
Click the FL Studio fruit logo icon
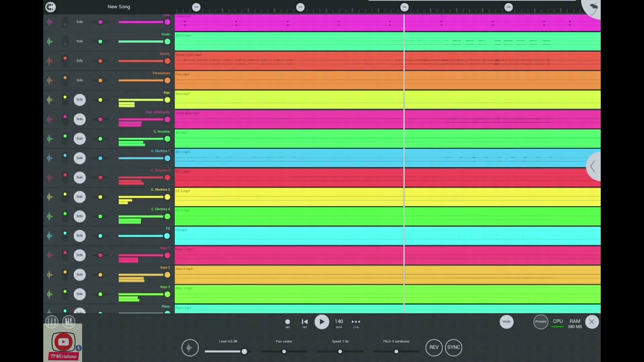tap(593, 7)
